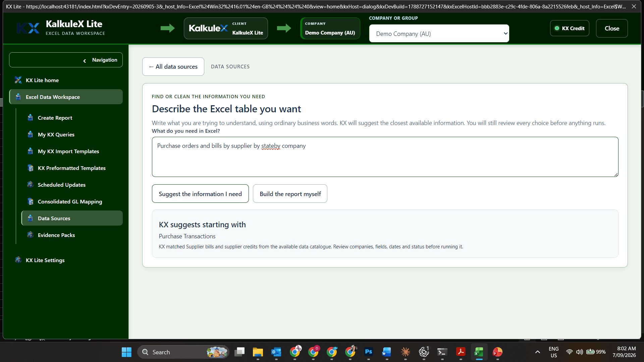Viewport: 644px width, 362px height.
Task: Open Word from the taskbar
Action: (387, 352)
